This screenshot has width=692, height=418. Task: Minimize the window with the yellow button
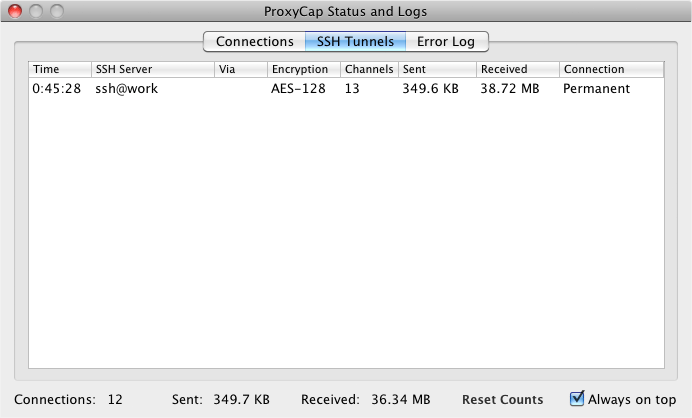(36, 12)
